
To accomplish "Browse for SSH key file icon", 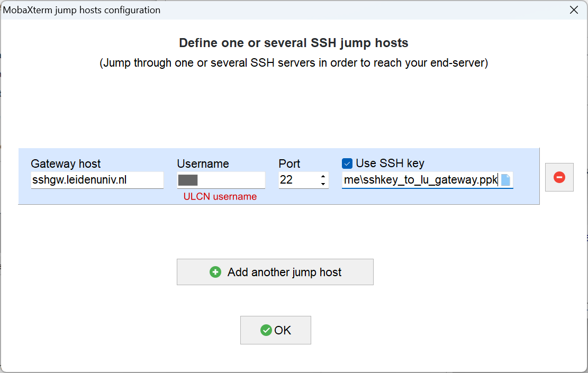I will point(505,180).
